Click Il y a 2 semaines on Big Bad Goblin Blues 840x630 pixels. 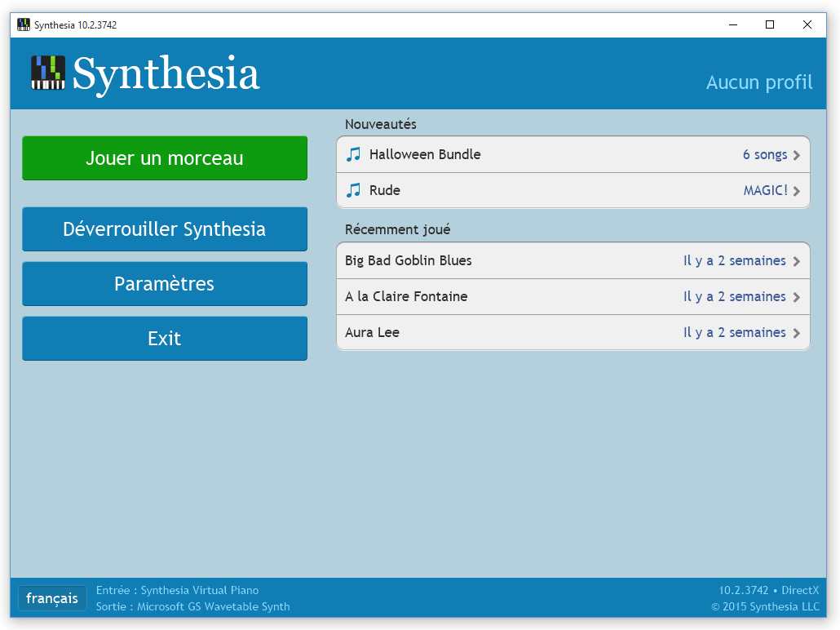point(735,260)
